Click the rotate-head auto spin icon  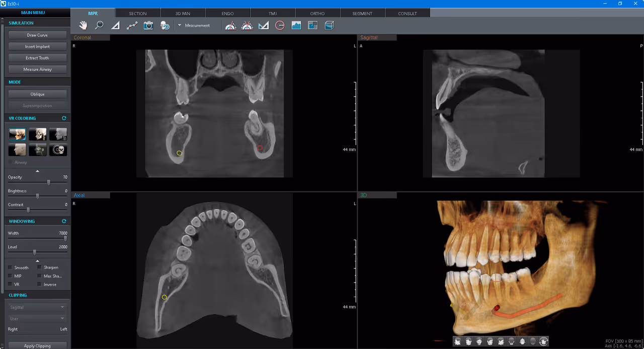[543, 341]
